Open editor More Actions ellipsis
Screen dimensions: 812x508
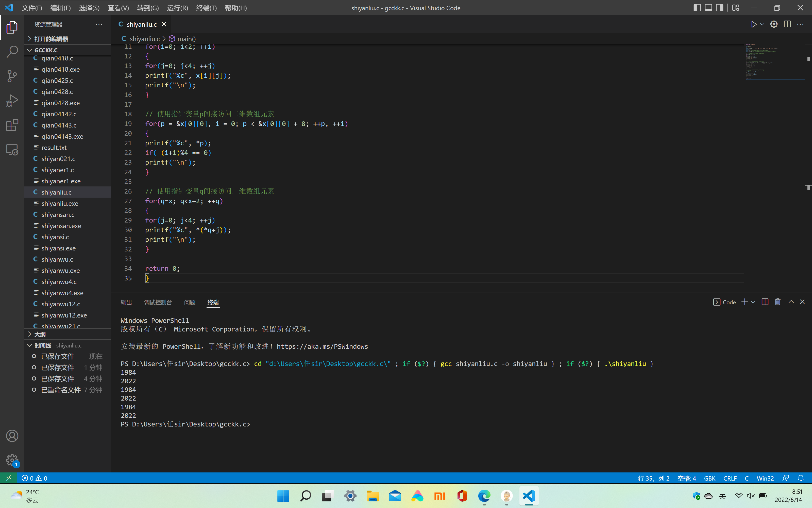point(800,25)
